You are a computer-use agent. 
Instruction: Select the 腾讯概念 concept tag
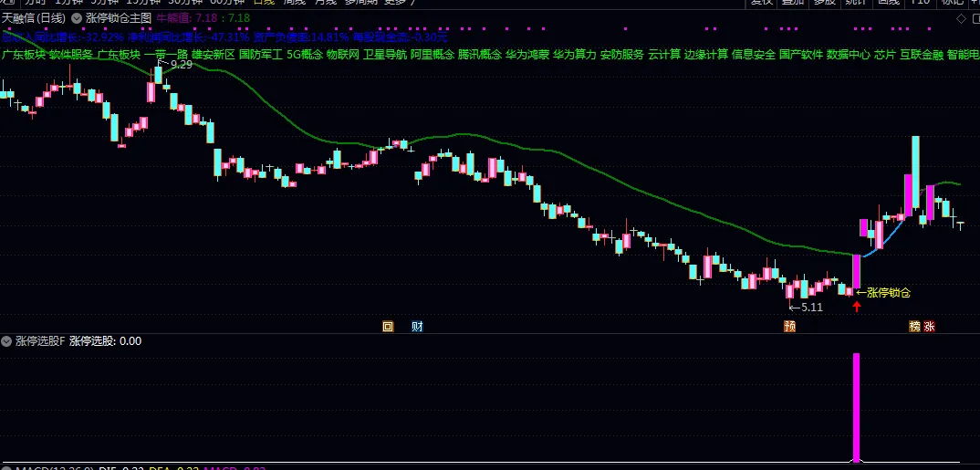[x=480, y=55]
